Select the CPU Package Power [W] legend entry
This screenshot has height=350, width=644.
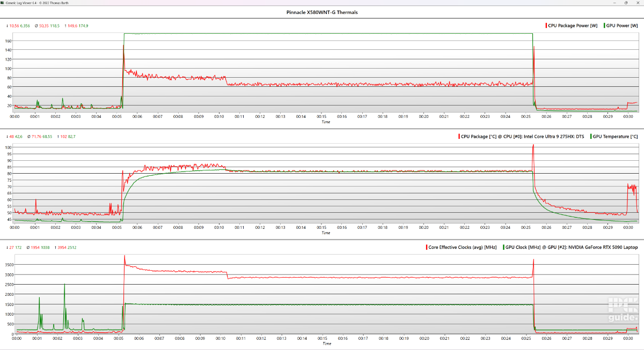tap(572, 25)
